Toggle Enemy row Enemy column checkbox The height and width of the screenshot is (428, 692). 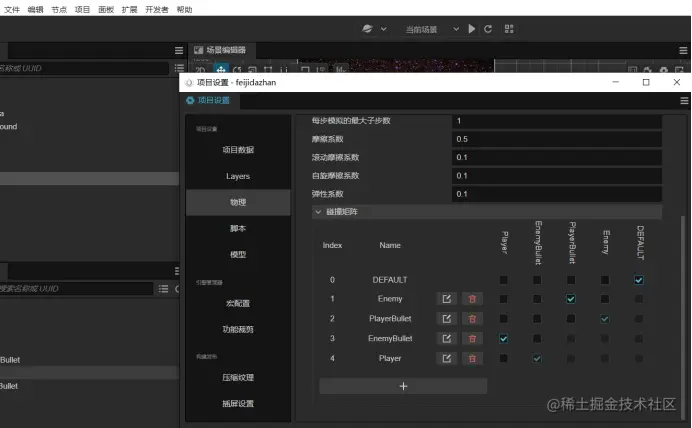click(x=605, y=299)
